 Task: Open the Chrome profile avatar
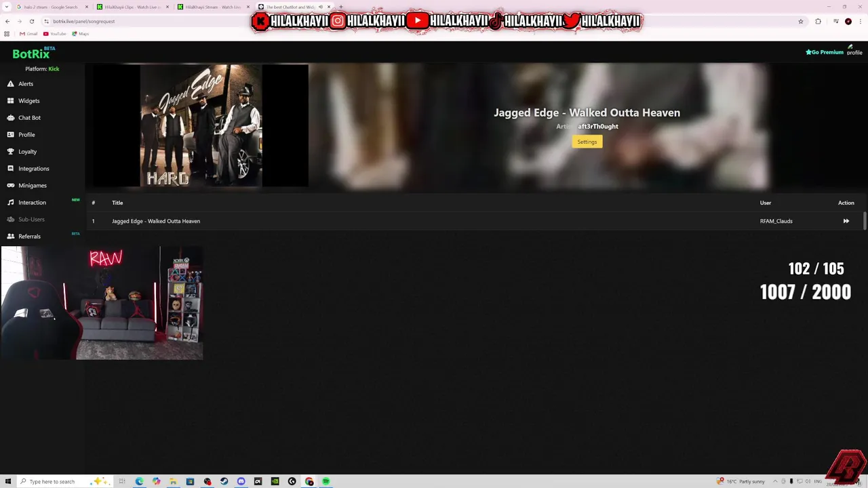click(848, 21)
